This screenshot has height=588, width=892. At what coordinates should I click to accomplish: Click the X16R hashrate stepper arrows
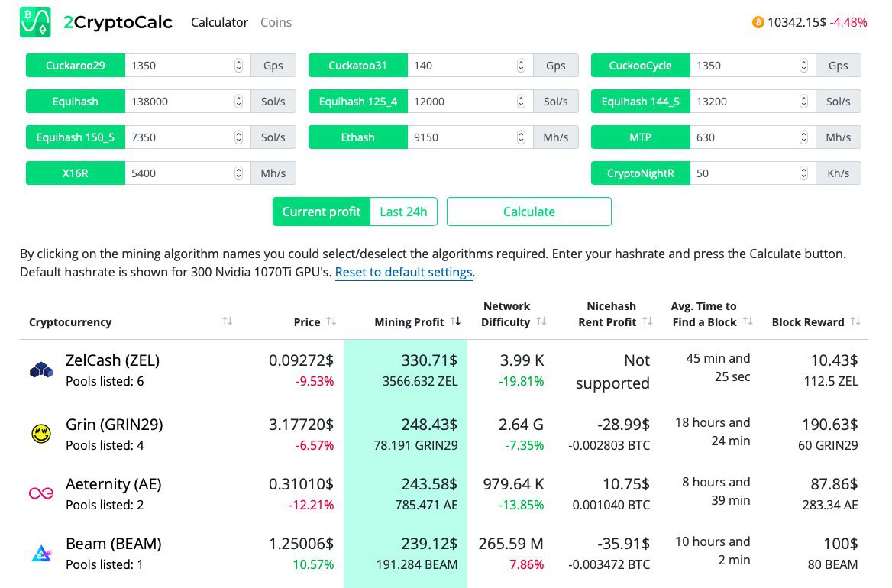click(238, 173)
